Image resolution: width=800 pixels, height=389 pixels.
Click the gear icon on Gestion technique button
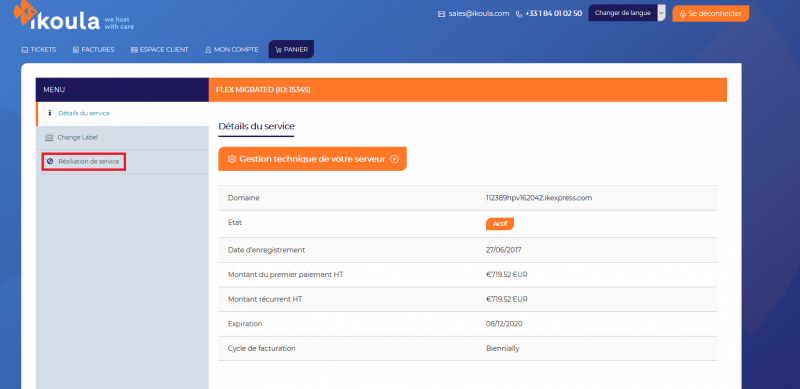(232, 159)
